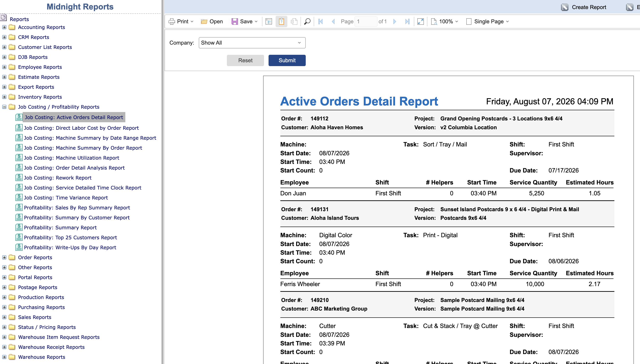Screen dimensions: 640x364
Task: Click the Open report file button
Action: pos(212,22)
